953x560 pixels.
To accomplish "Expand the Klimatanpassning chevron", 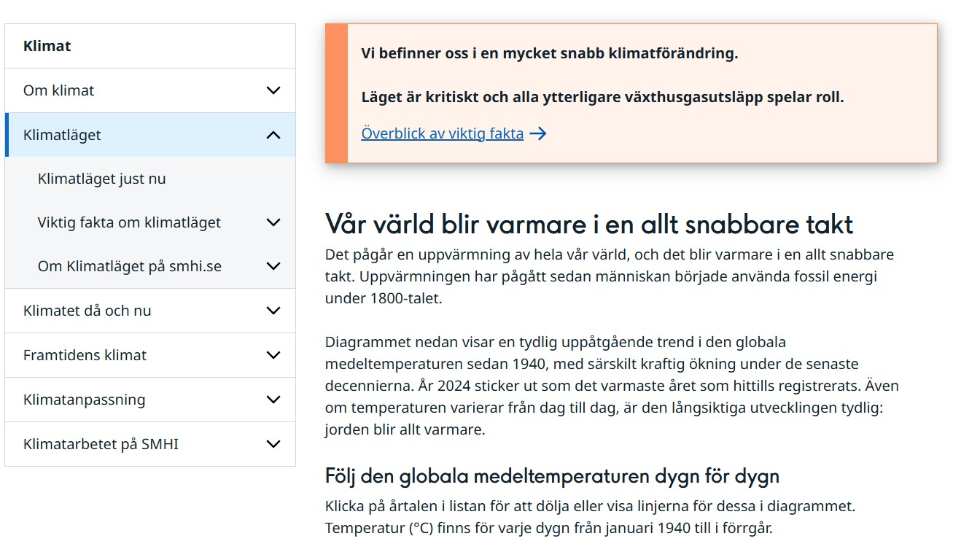I will point(273,400).
